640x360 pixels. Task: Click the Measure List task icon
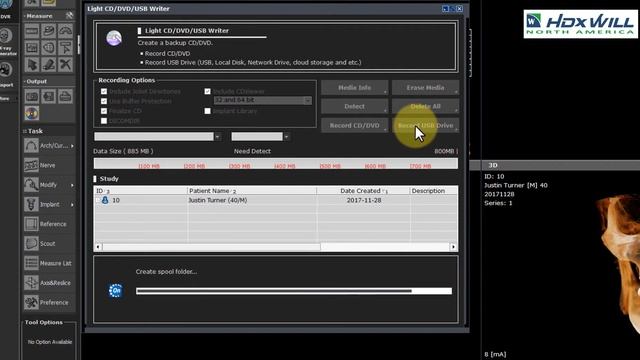(31, 263)
